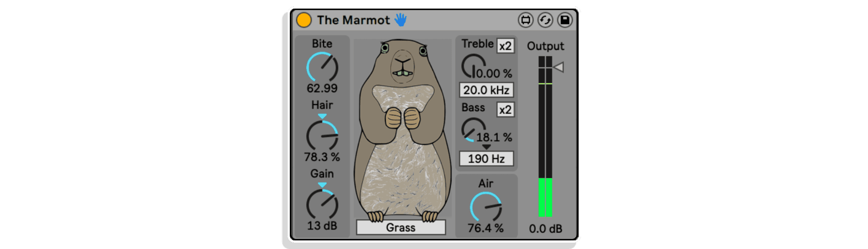The image size is (868, 249).
Task: Click the circular arrows preset icon
Action: (x=545, y=20)
